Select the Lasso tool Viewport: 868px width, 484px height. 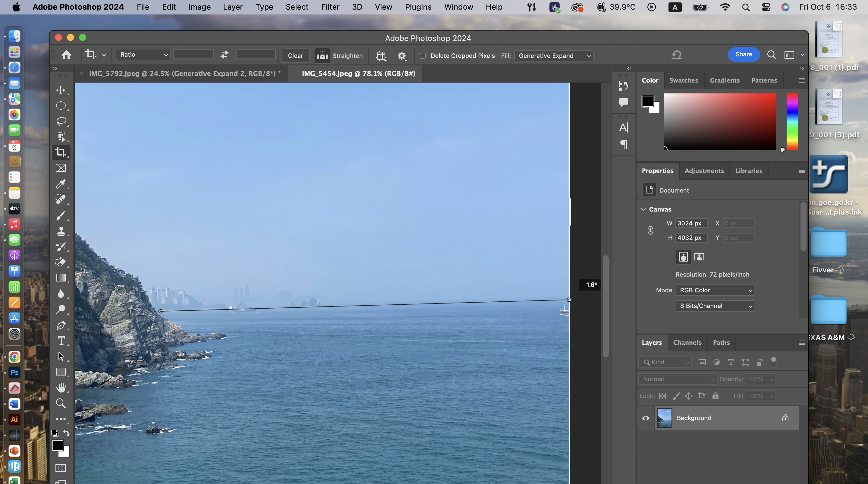61,121
